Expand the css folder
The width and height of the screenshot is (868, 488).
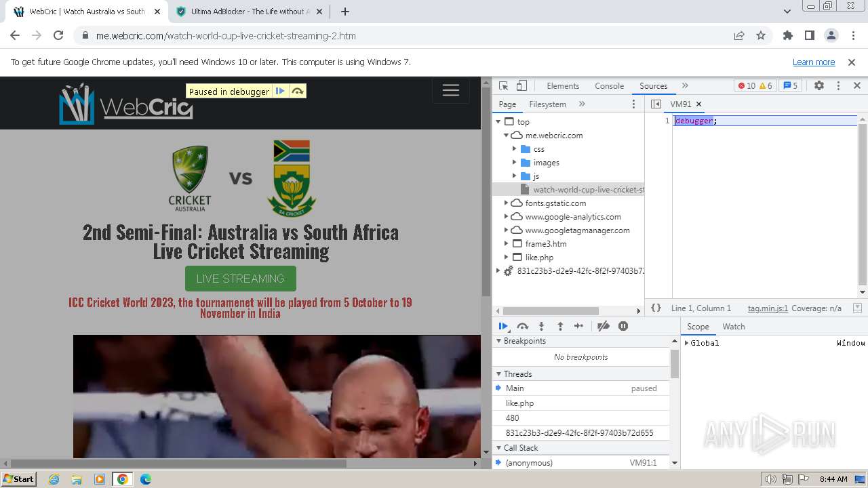(x=515, y=149)
